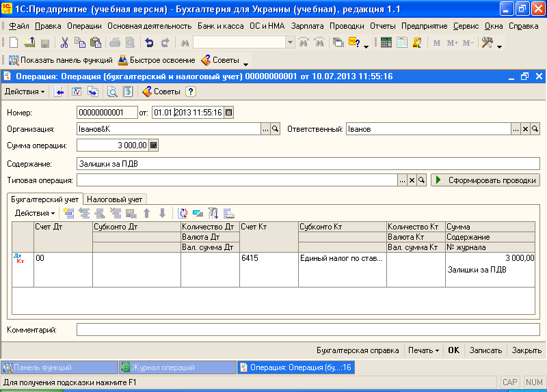
Task: Click ellipsis select button for Организация
Action: click(x=265, y=129)
